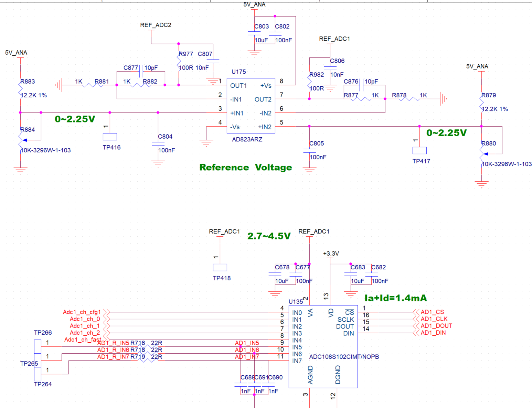This screenshot has height=408, width=532.
Task: Select the Adc1_ch_0 port label
Action: click(x=85, y=319)
